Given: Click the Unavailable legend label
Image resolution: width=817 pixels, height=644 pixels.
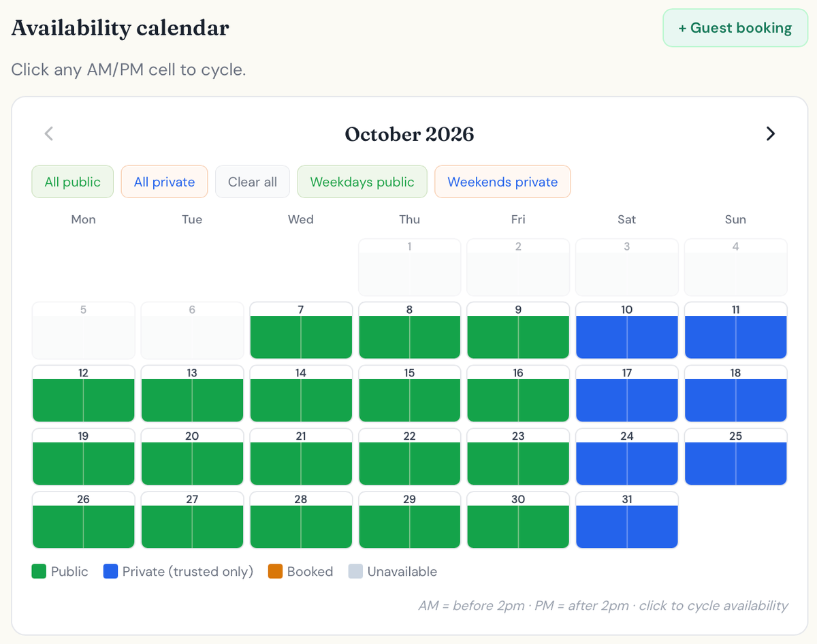Looking at the screenshot, I should (x=402, y=572).
